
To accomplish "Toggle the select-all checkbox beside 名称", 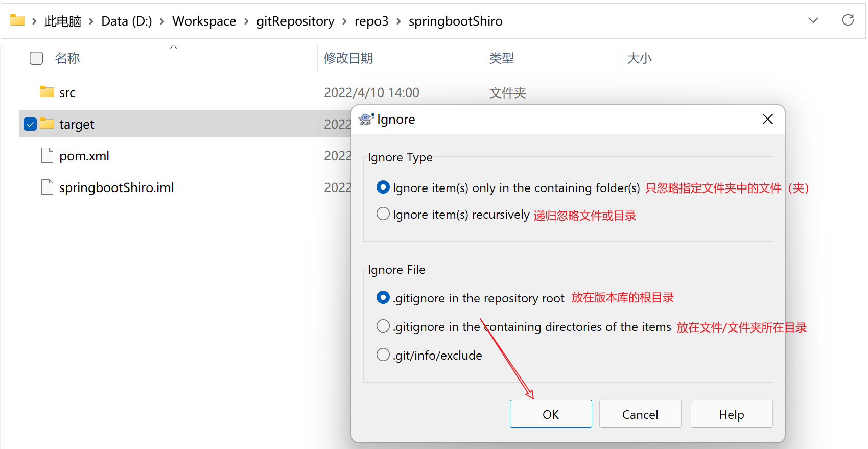I will 36,58.
